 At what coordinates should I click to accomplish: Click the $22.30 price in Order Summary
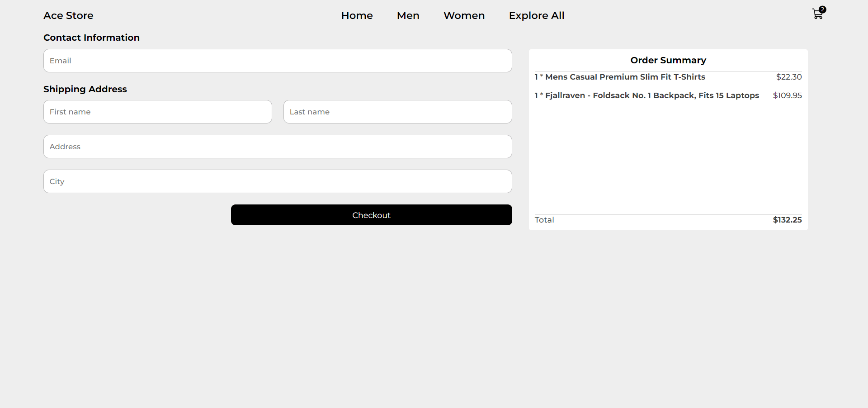point(788,77)
